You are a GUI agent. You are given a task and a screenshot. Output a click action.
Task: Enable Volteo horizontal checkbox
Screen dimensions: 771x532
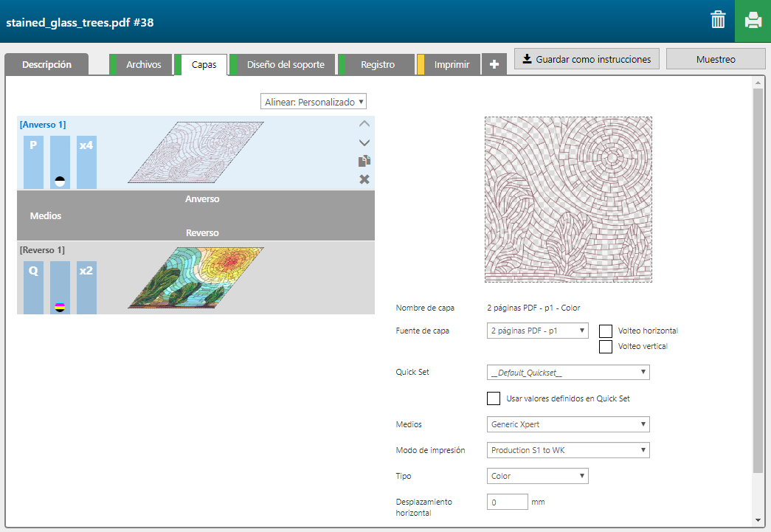click(606, 331)
